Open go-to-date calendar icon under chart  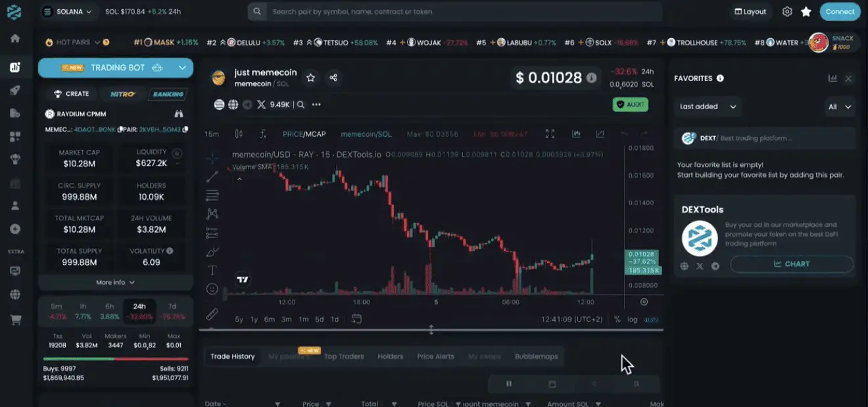[356, 319]
